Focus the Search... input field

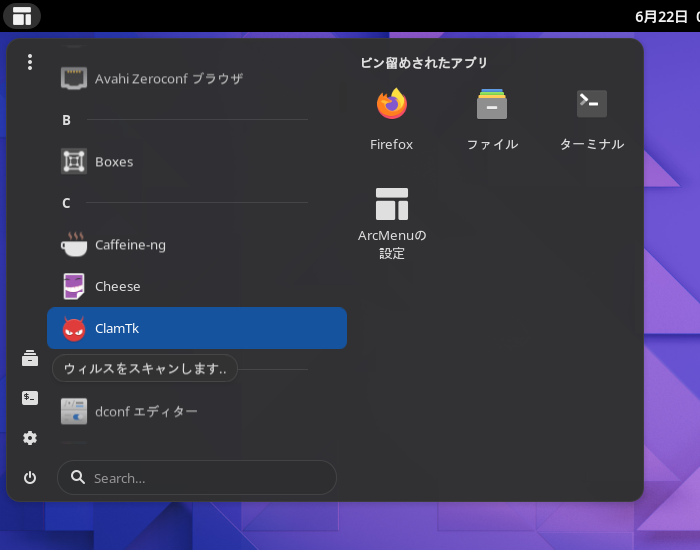point(197,478)
